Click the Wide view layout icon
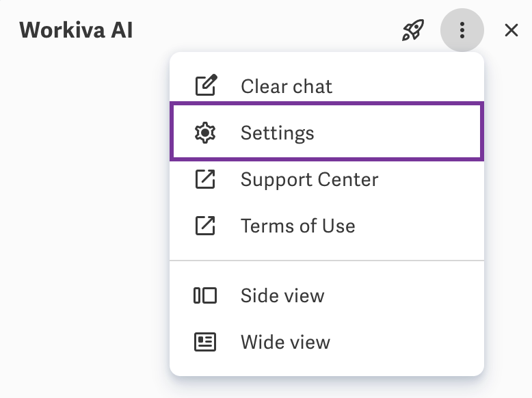The image size is (532, 398). pos(205,342)
